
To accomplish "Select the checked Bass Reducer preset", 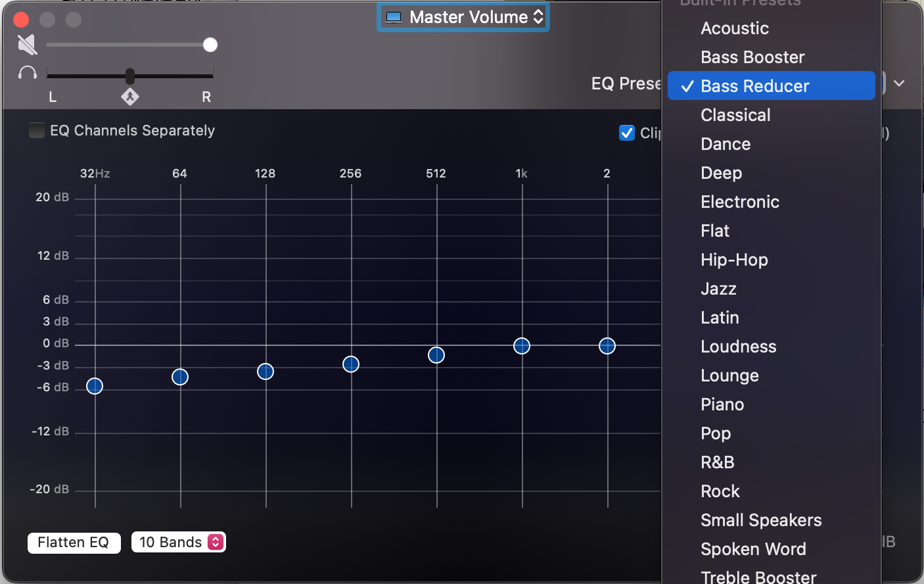I will point(771,86).
